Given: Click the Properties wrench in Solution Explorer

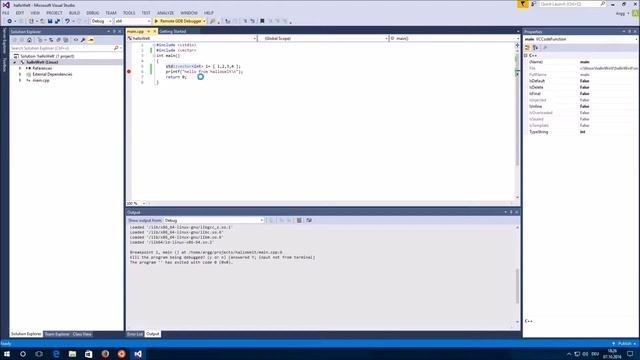Looking at the screenshot, I should point(83,40).
